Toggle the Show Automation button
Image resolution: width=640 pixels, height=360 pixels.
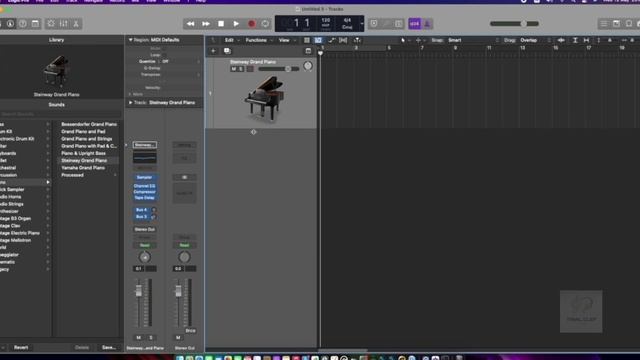(x=331, y=40)
